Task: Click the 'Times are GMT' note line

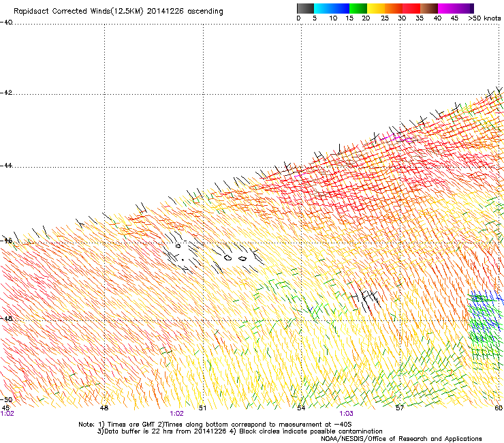Action: pyautogui.click(x=215, y=425)
